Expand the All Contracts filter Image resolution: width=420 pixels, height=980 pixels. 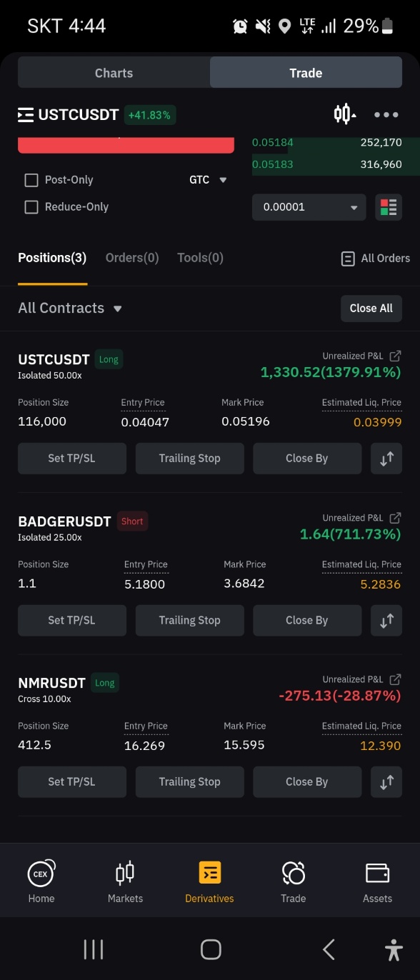click(70, 309)
